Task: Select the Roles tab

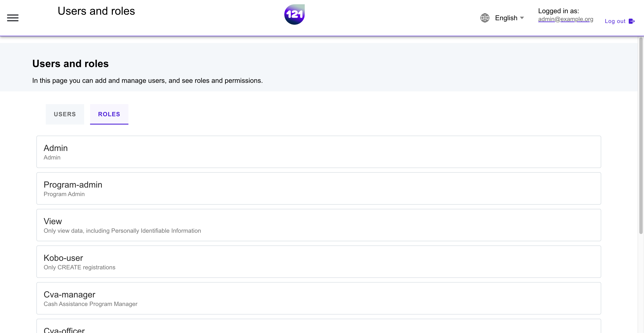Action: pos(109,114)
